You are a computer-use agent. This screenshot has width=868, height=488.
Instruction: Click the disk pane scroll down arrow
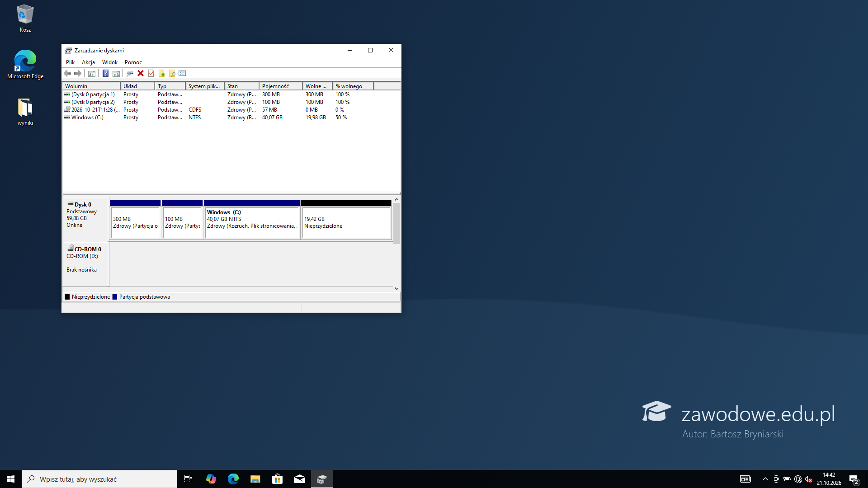coord(396,289)
